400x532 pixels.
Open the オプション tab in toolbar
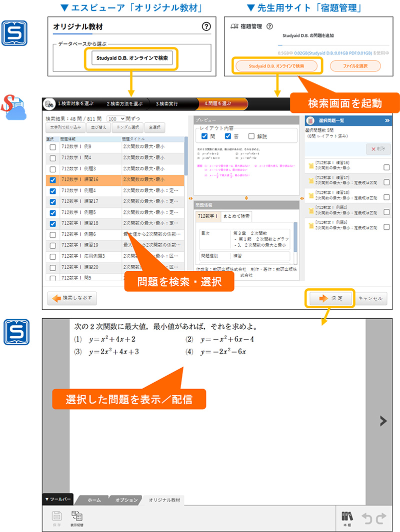[126, 500]
